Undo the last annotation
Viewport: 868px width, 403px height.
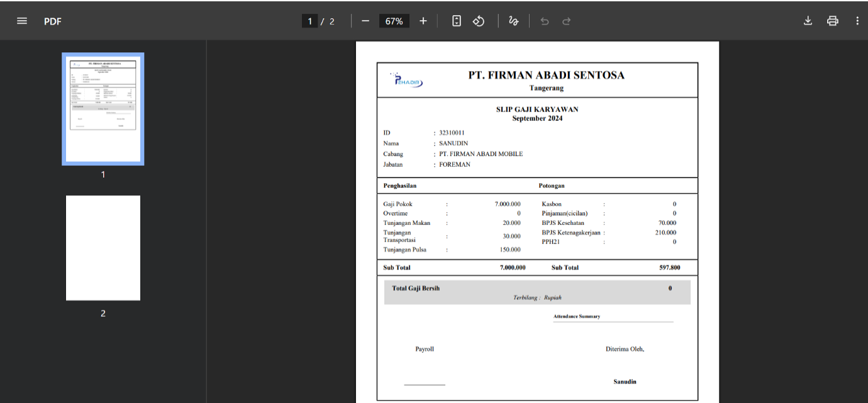(544, 20)
